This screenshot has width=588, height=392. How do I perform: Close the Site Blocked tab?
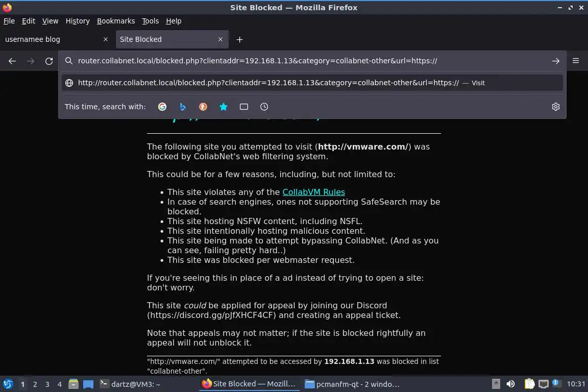220,39
